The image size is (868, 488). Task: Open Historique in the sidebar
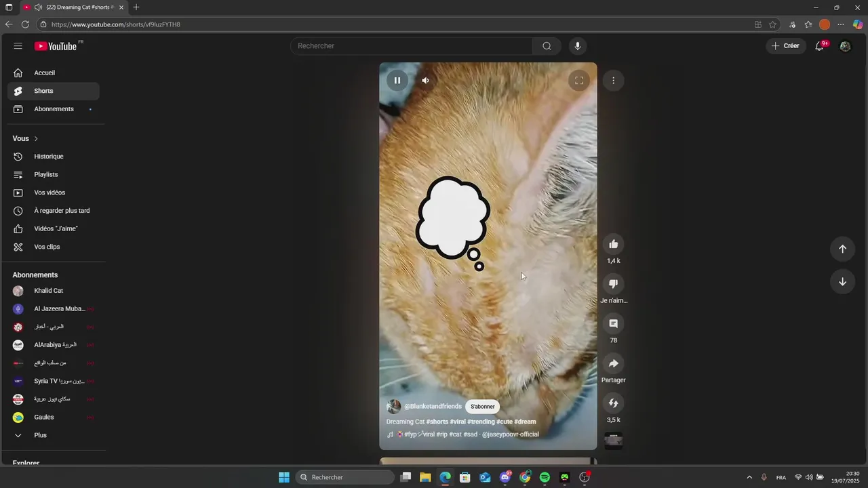pos(53,157)
